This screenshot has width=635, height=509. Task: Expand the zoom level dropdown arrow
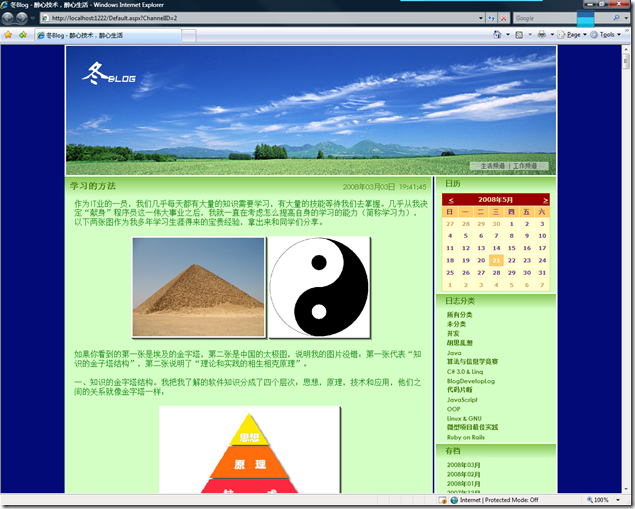(618, 500)
